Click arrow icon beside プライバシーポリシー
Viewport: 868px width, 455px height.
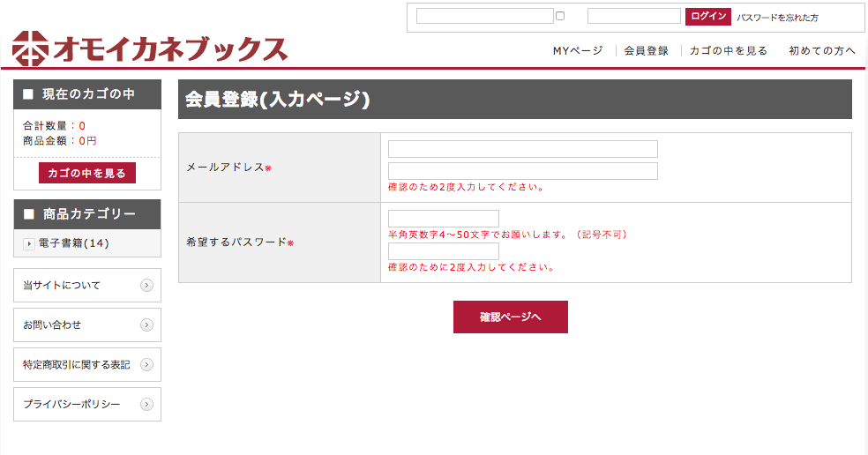click(147, 405)
